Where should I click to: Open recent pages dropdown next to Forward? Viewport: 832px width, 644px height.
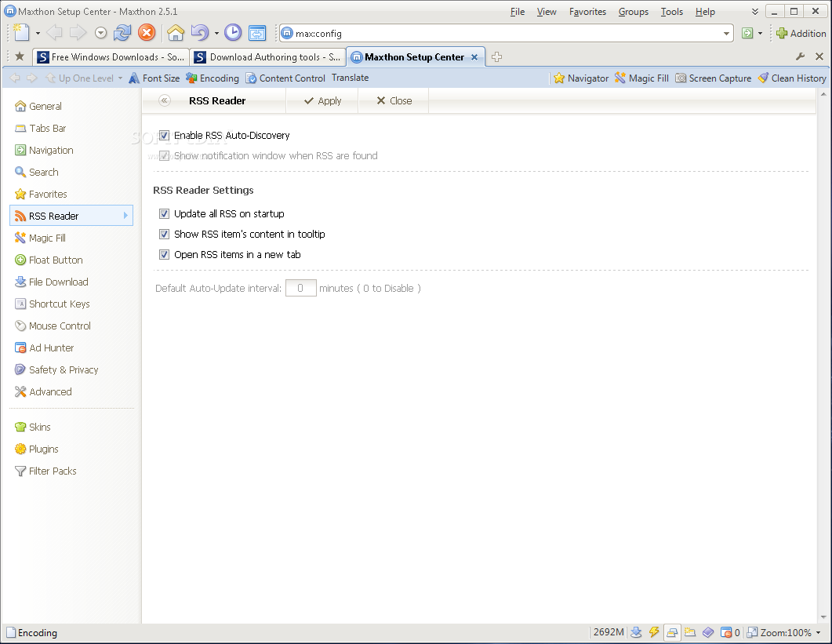pyautogui.click(x=101, y=34)
